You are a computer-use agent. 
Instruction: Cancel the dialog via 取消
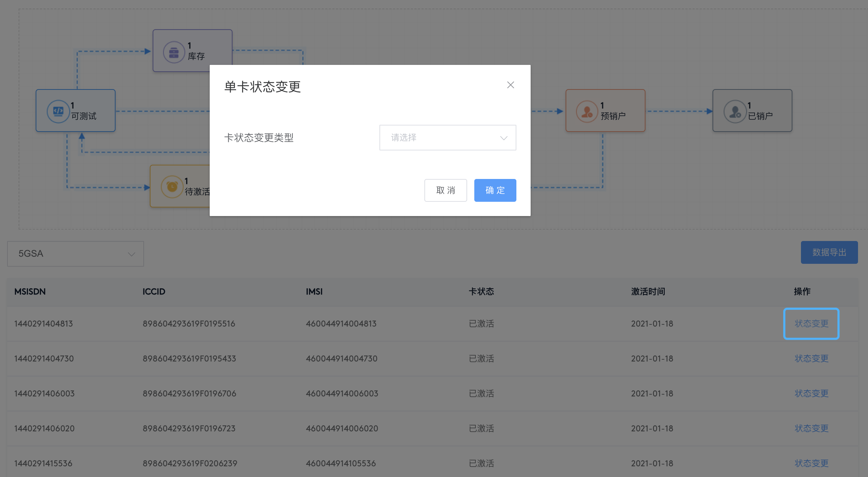tap(445, 190)
